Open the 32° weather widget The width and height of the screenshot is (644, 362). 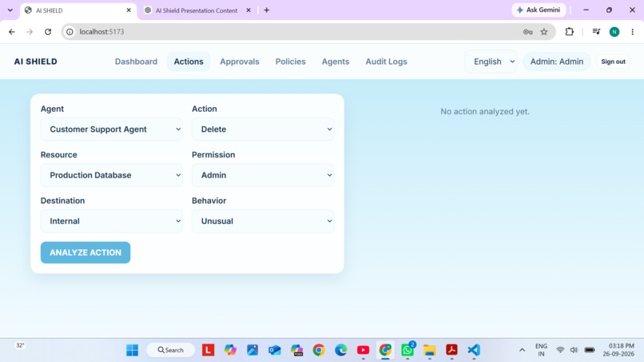click(x=20, y=345)
